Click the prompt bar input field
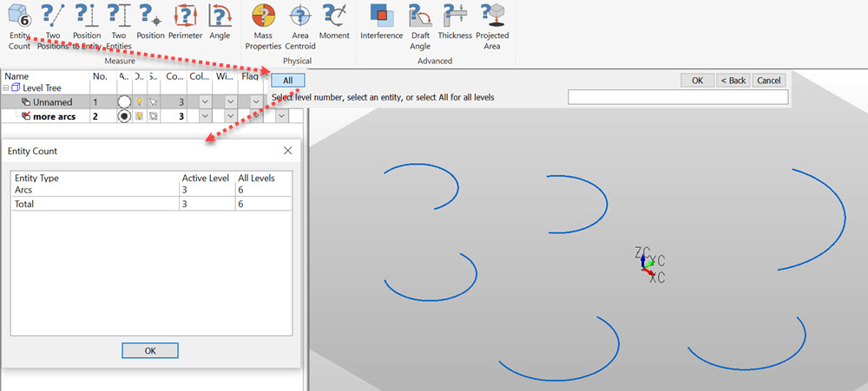This screenshot has width=868, height=391. click(x=678, y=97)
